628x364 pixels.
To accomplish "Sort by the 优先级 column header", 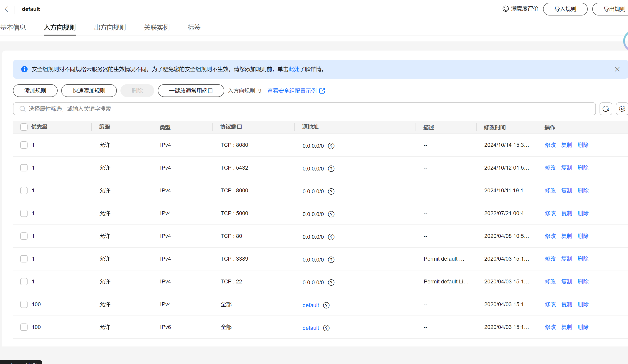I will pyautogui.click(x=39, y=127).
